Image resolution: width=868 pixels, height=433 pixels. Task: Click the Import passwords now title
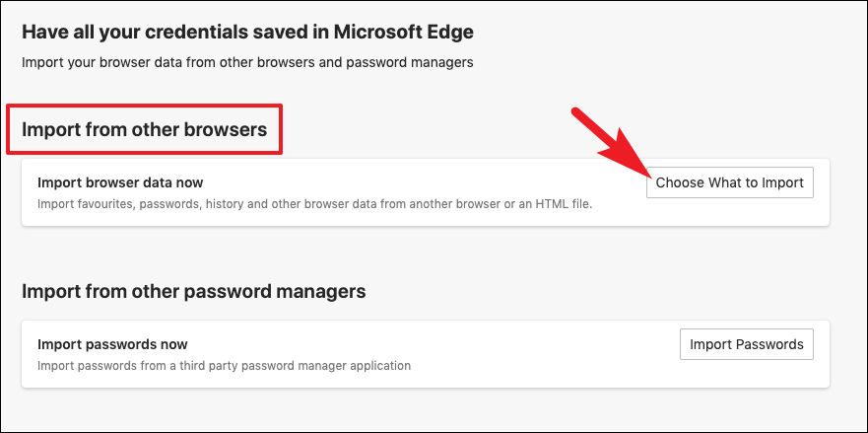click(112, 344)
